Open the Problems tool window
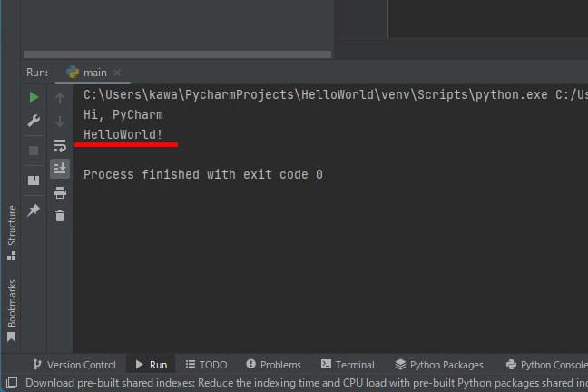The height and width of the screenshot is (392, 588). pyautogui.click(x=273, y=365)
